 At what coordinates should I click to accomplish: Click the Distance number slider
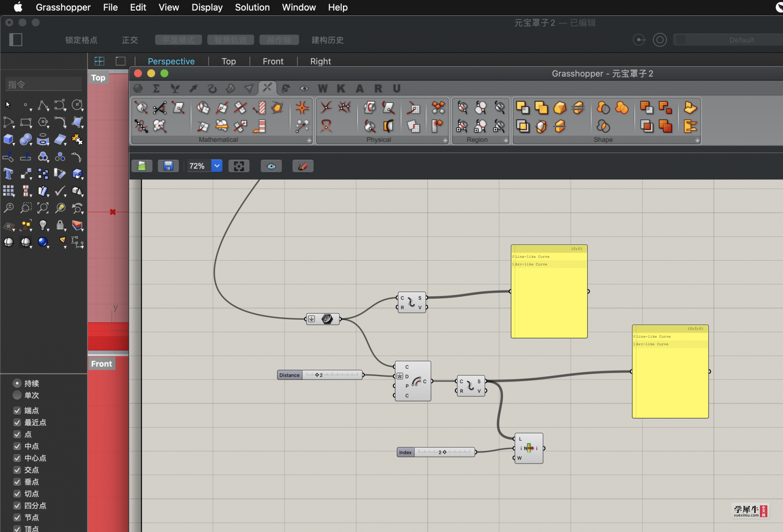320,375
